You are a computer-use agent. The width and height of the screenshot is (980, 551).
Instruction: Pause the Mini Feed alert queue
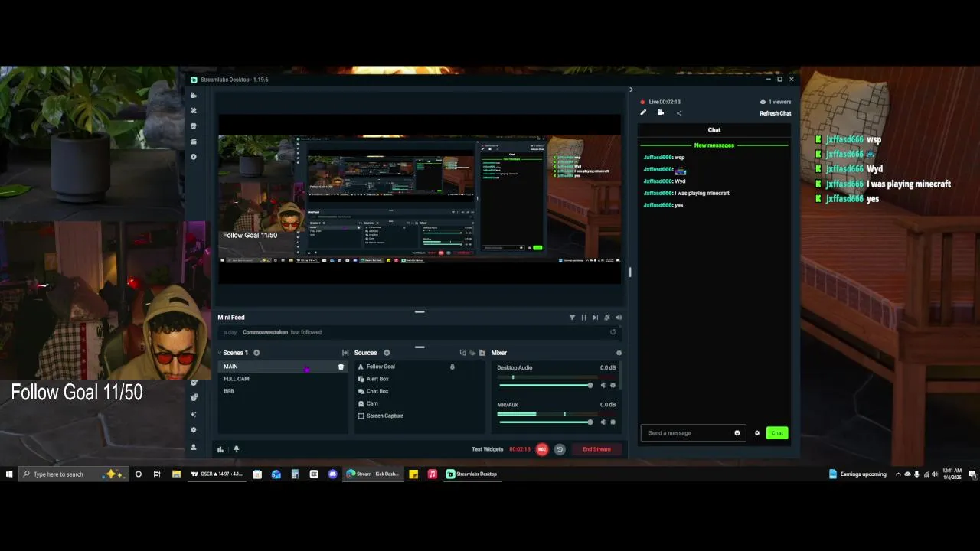click(x=583, y=318)
